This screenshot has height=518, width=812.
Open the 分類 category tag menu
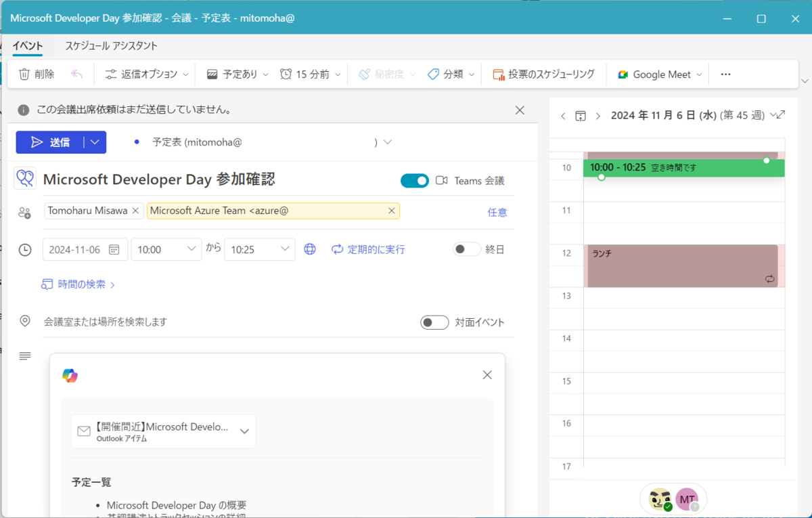pos(451,74)
